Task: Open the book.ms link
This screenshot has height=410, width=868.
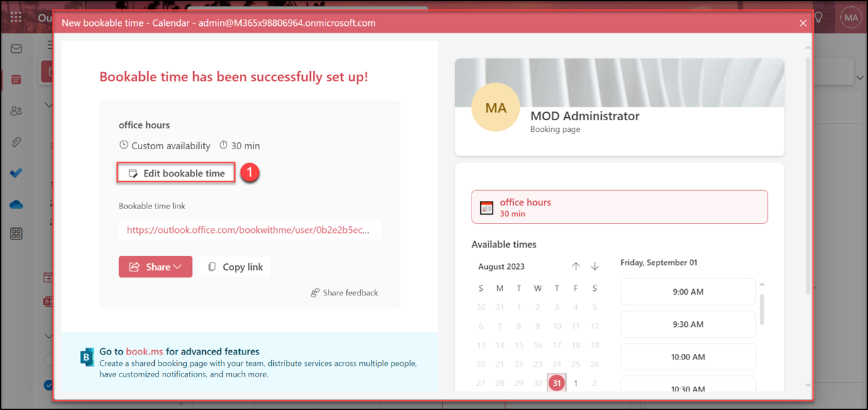Action: tap(144, 351)
